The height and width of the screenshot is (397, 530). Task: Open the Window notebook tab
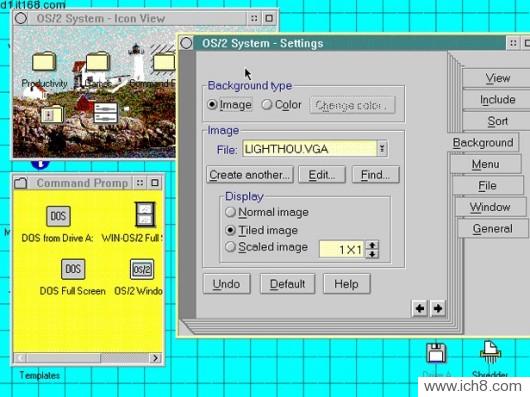pos(490,207)
